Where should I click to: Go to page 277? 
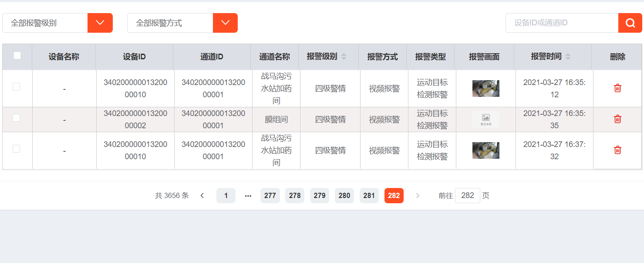tap(270, 195)
